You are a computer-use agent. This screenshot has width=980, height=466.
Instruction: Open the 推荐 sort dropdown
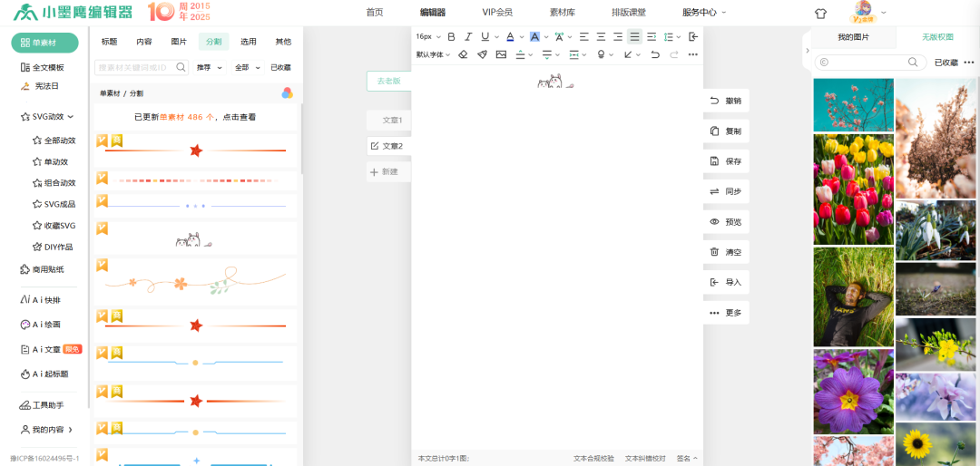click(x=210, y=67)
